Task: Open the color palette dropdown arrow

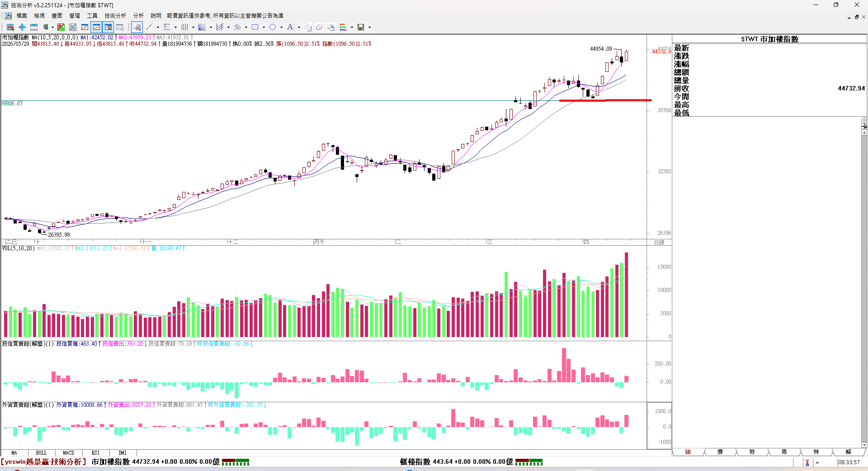Action: (352, 27)
